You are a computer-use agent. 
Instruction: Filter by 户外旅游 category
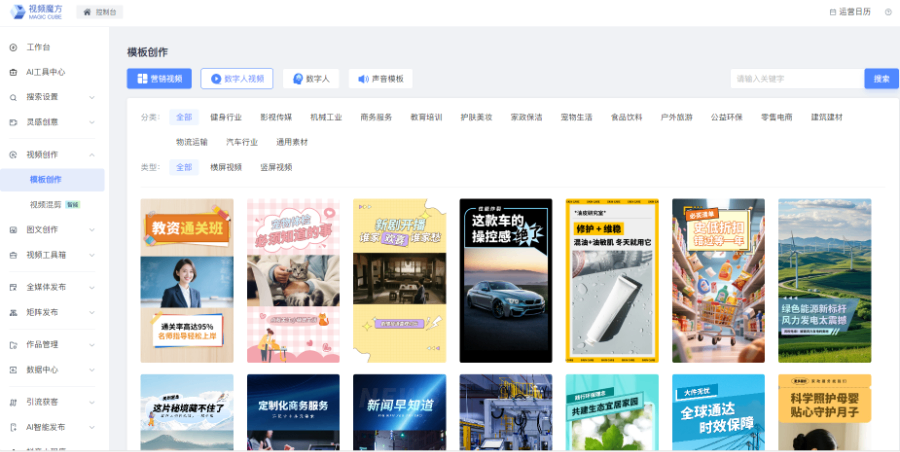tap(677, 117)
